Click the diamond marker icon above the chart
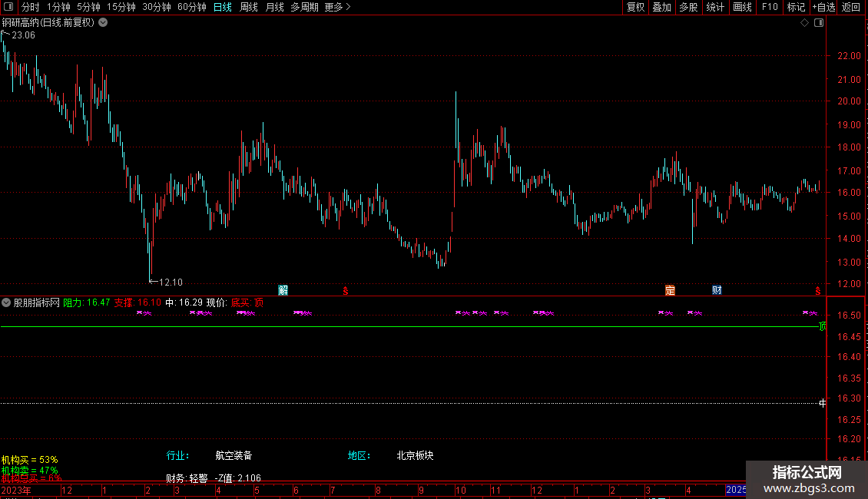Viewport: 868px width, 499px height. click(x=804, y=23)
